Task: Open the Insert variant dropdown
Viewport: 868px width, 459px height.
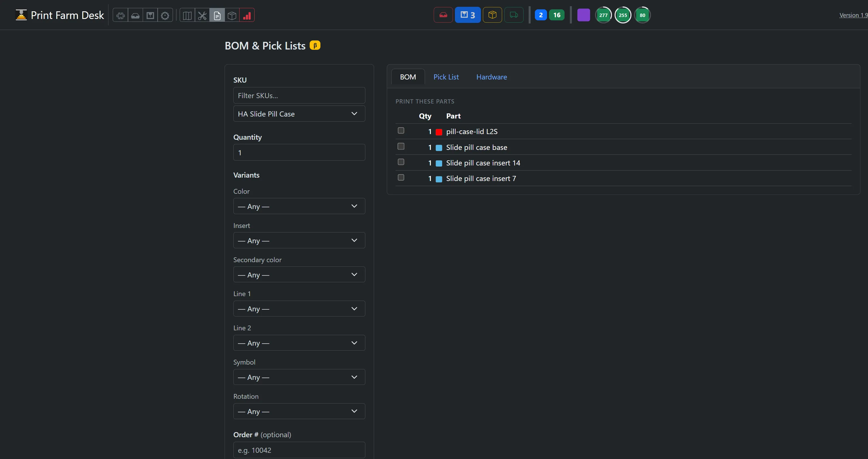Action: pyautogui.click(x=299, y=240)
